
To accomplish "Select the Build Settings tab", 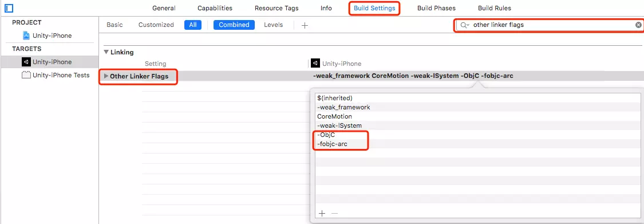I will pos(374,8).
